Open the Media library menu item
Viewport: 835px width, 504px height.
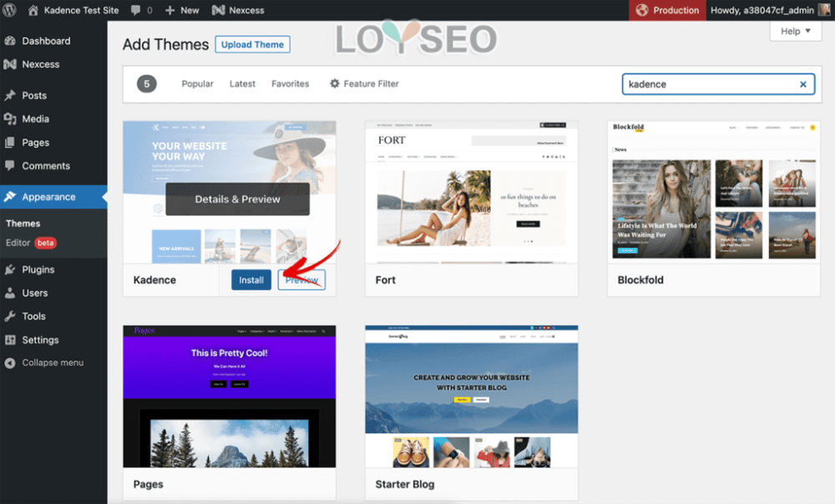click(35, 119)
